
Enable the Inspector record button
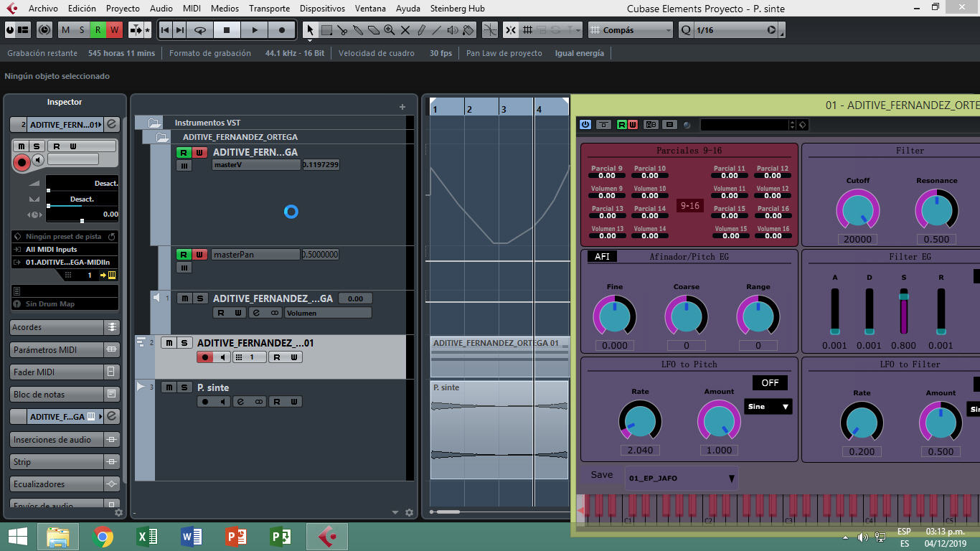point(22,162)
